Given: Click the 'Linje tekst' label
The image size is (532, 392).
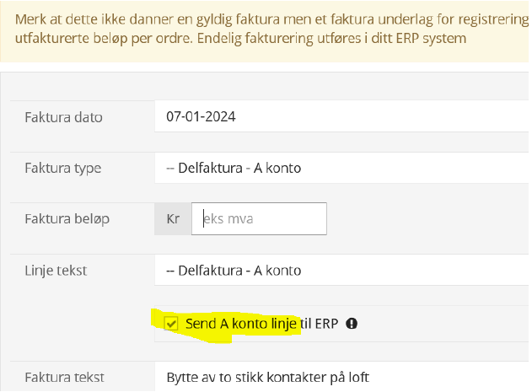Looking at the screenshot, I should pyautogui.click(x=56, y=271).
